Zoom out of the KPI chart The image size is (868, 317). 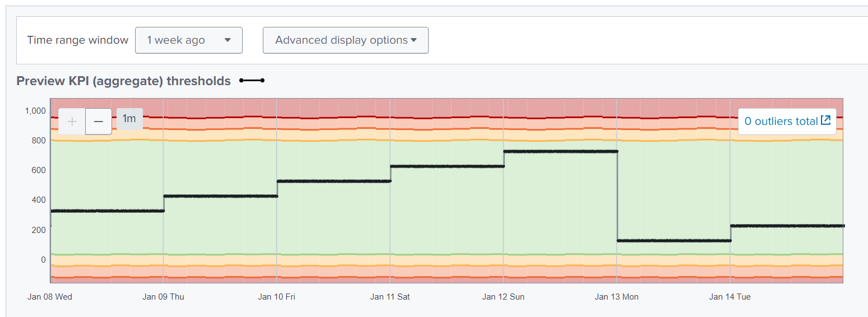pyautogui.click(x=99, y=122)
